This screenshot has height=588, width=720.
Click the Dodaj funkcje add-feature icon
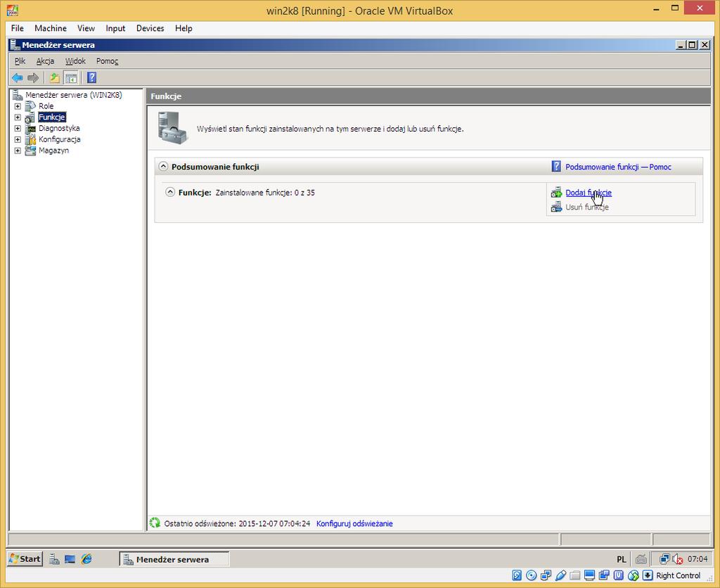[556, 193]
